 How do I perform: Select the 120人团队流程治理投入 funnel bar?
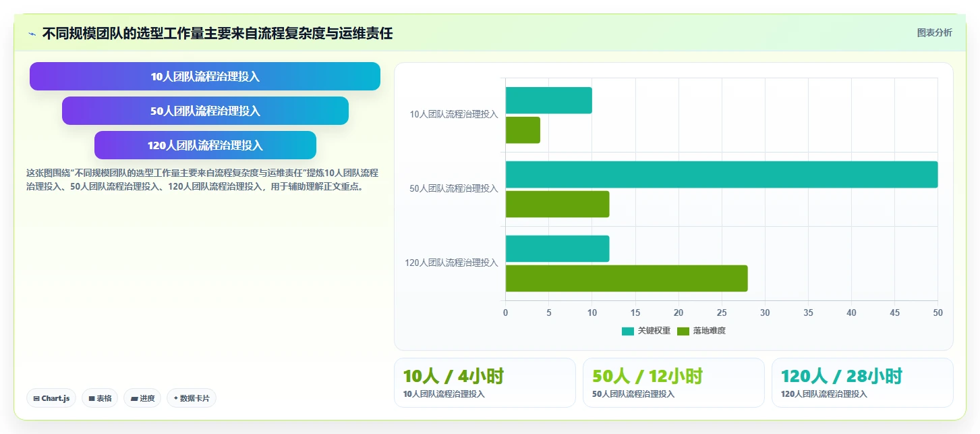205,145
